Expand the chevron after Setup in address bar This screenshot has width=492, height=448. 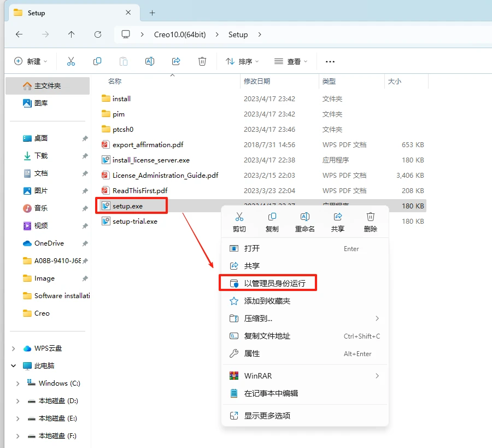click(260, 34)
